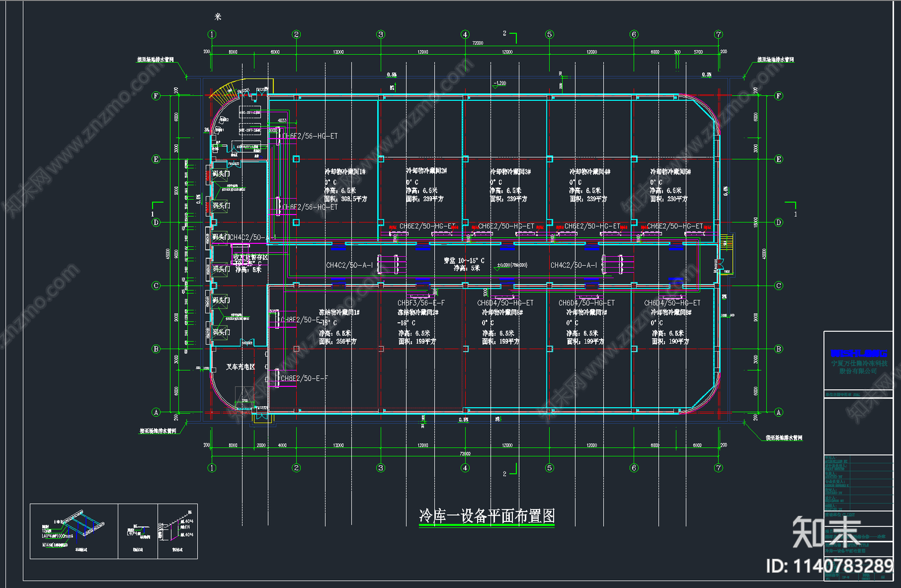
Task: Pick the 冻结物冷藏间1# room label
Action: 340,312
